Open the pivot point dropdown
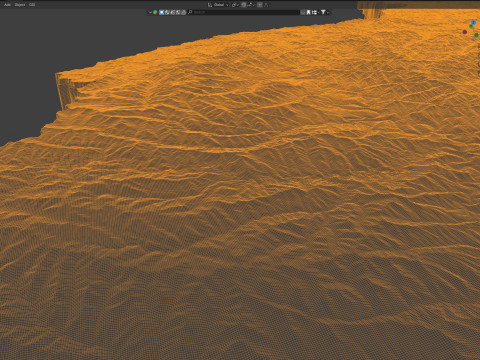 (x=235, y=5)
